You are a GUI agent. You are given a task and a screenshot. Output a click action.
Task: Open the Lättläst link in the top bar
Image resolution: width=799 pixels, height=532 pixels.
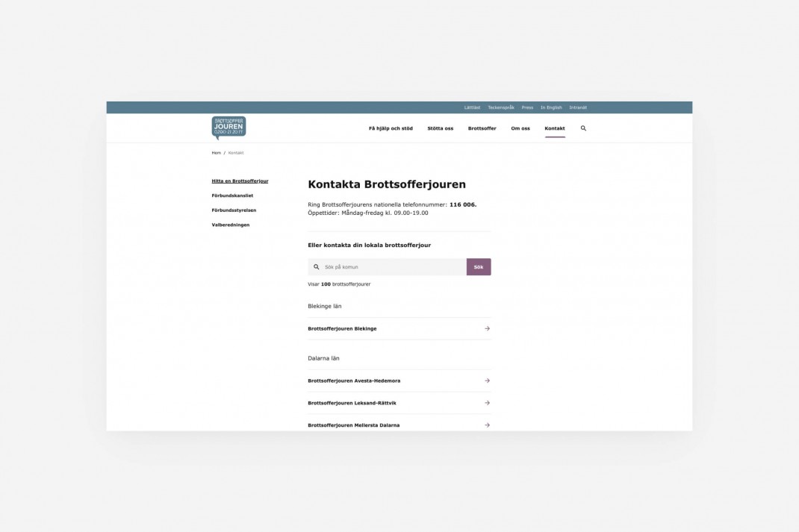[x=472, y=107]
